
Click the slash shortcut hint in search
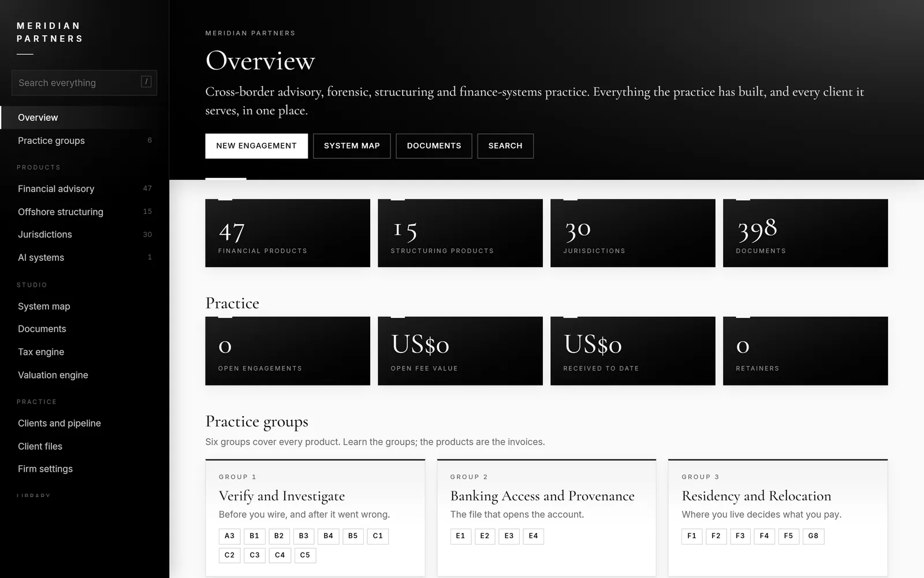(x=146, y=82)
